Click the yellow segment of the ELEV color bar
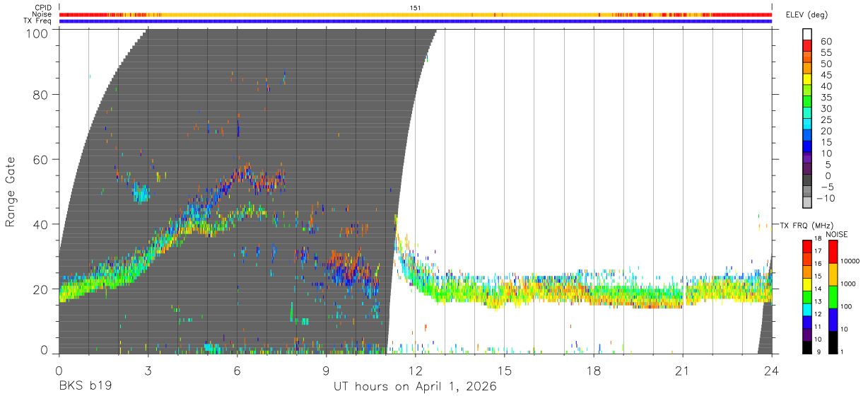868x401 pixels. (807, 80)
